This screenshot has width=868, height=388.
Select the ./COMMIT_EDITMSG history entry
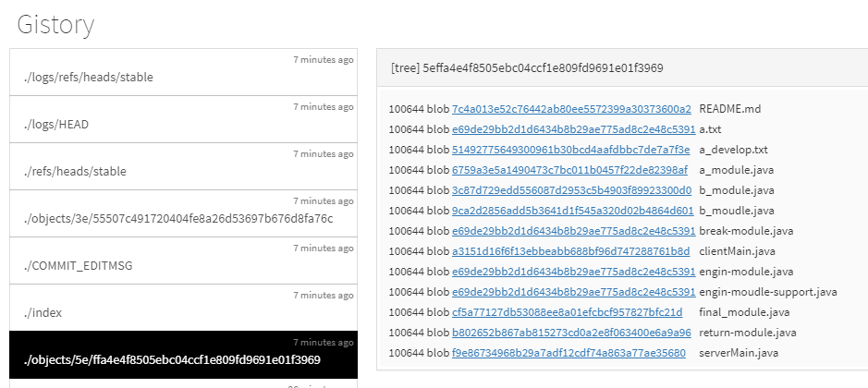[x=183, y=261]
